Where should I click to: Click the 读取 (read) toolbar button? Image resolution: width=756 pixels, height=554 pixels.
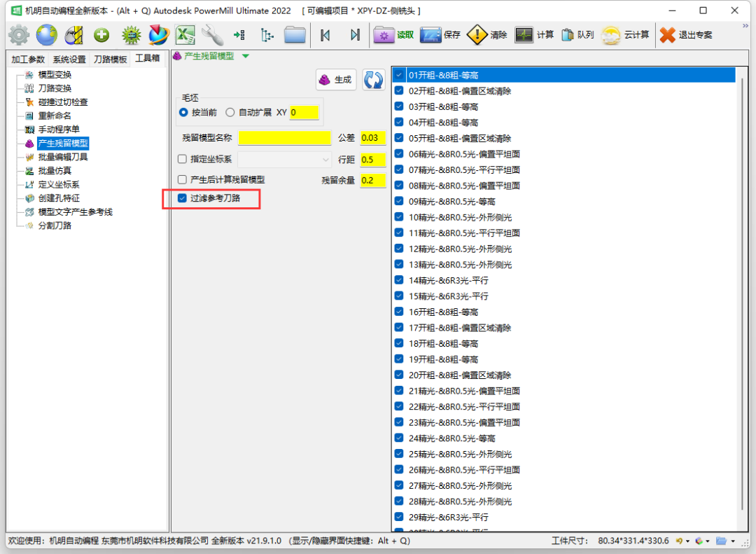(394, 35)
